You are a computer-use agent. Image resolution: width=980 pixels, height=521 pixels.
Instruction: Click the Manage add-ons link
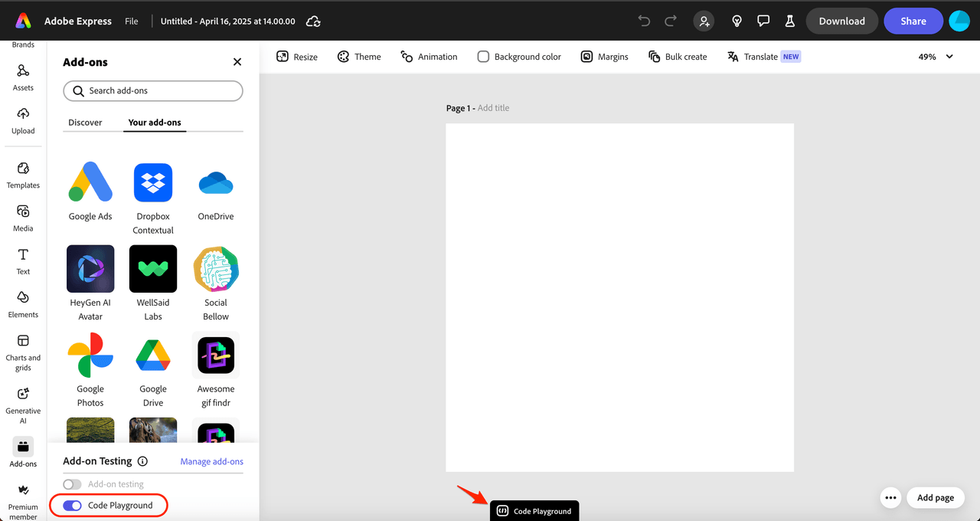[x=212, y=461]
